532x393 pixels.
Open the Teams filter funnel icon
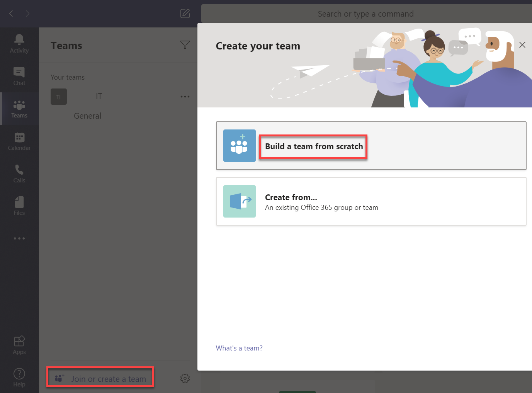[185, 45]
